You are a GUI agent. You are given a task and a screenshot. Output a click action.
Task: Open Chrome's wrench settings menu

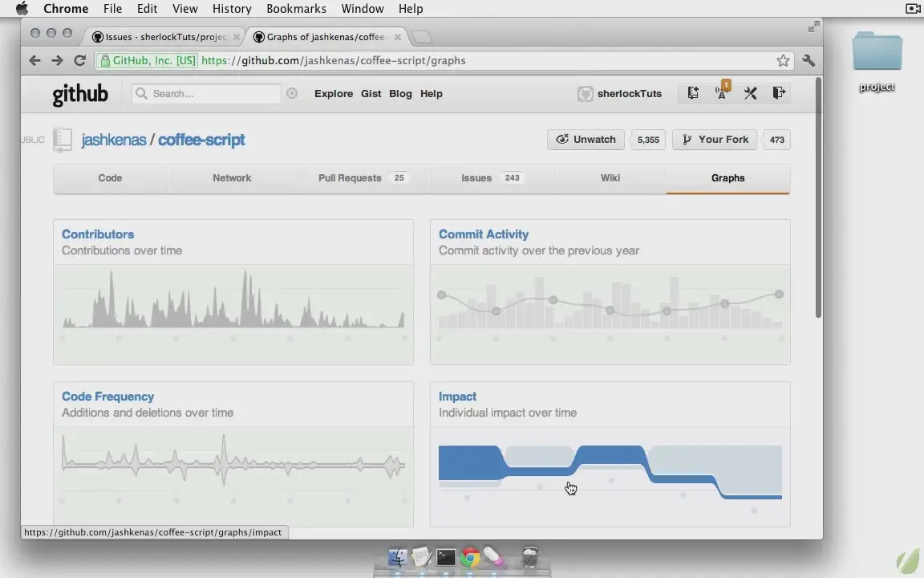click(808, 60)
